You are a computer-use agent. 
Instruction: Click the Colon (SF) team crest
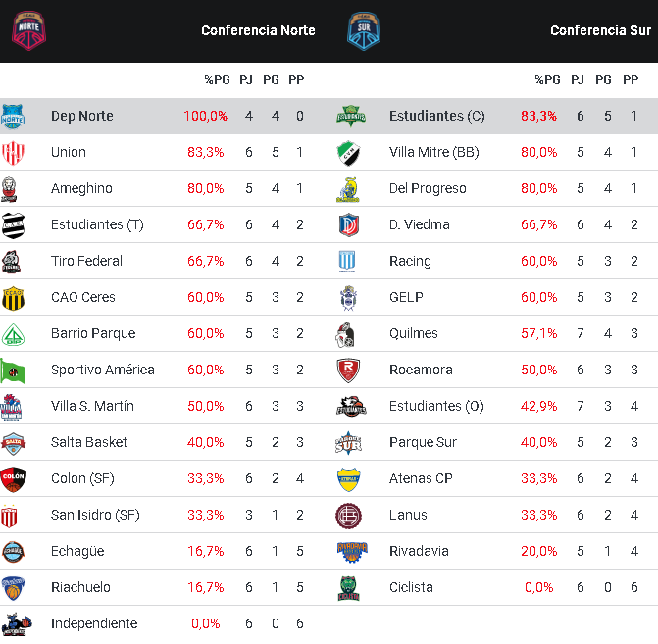click(14, 479)
